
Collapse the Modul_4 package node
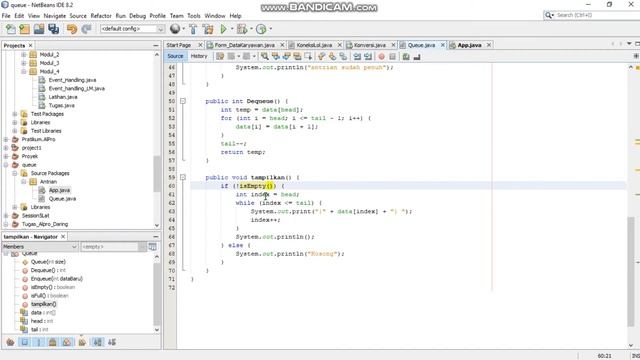tap(24, 71)
